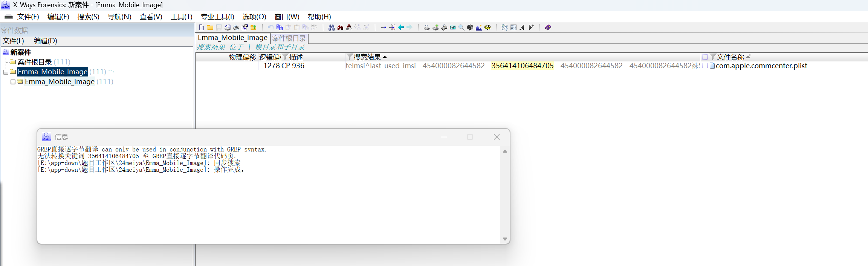Open case panel 编辑(D) menu
Screen dimensions: 868x266
(46, 41)
